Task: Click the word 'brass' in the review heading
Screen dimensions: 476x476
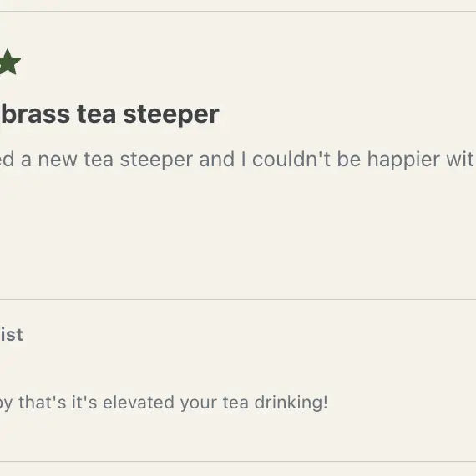Action: [x=35, y=114]
